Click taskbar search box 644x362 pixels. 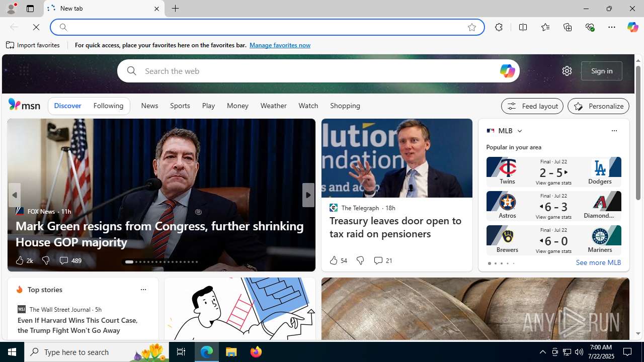(97, 352)
